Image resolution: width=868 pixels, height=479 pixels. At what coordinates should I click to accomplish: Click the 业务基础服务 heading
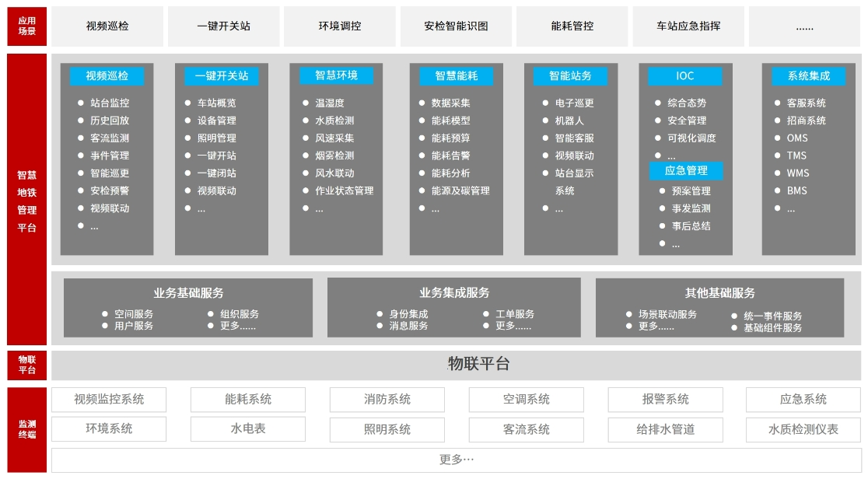tap(189, 293)
